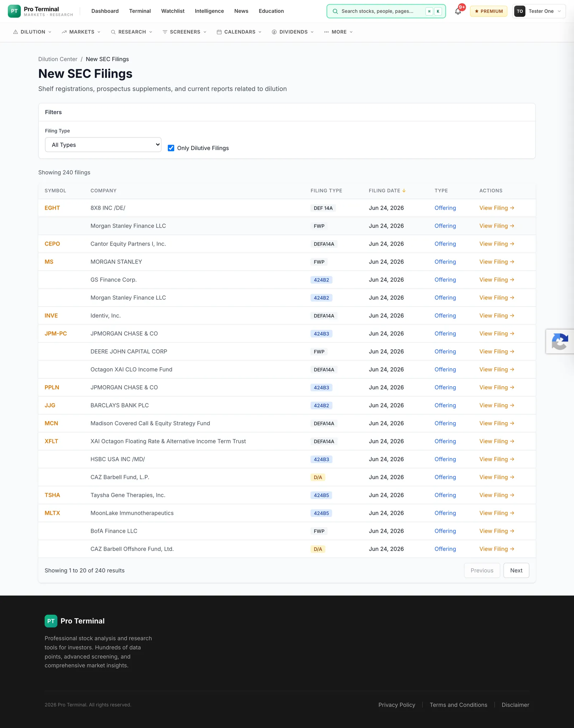Toggle the Only Dilutive Filings checkbox
The image size is (574, 728).
pyautogui.click(x=171, y=148)
